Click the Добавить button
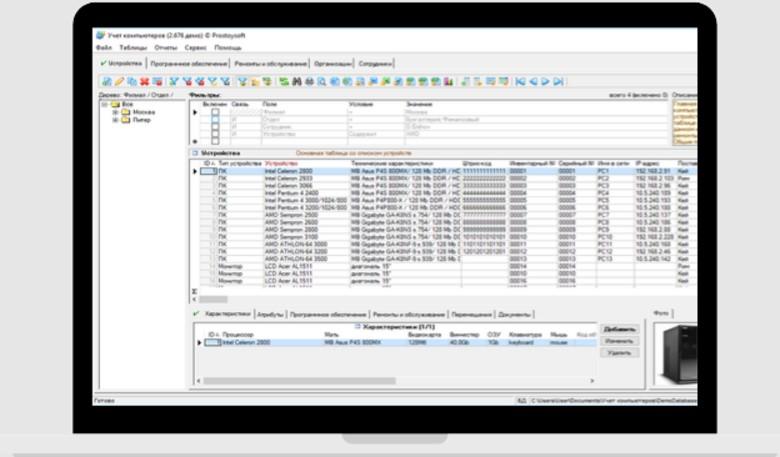This screenshot has height=457, width=780. coord(619,329)
